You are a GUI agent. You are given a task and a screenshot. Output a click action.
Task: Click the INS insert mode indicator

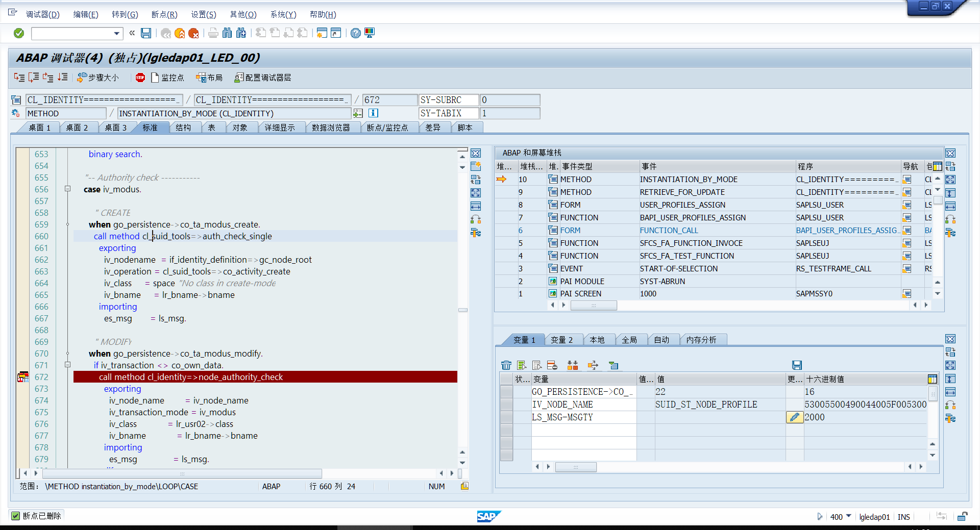[903, 517]
